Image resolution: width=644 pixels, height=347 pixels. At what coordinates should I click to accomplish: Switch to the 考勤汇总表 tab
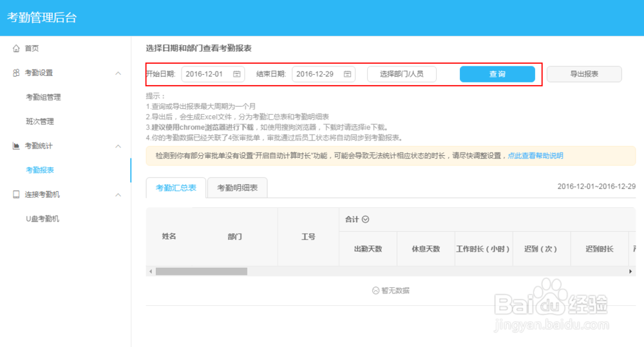click(176, 188)
